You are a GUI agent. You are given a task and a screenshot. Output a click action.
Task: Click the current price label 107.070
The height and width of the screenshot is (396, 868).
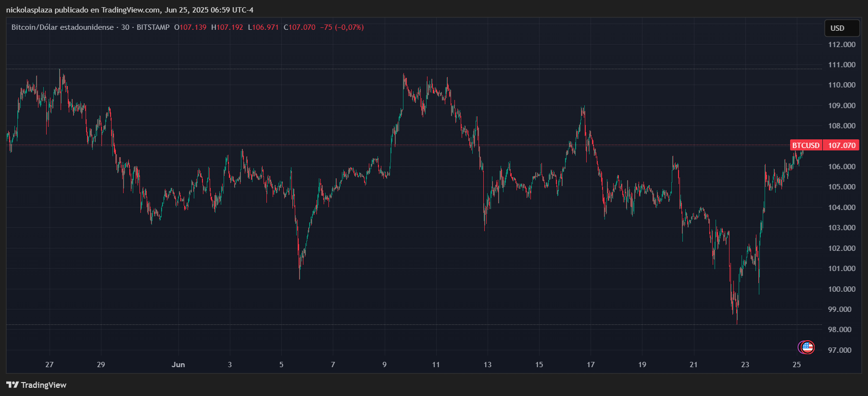842,145
